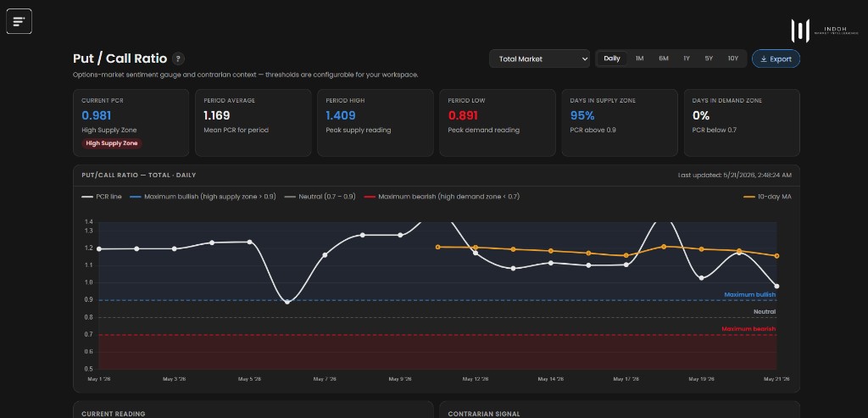Click 'PCR below 0.7' caption
The image size is (868, 418).
coord(714,130)
